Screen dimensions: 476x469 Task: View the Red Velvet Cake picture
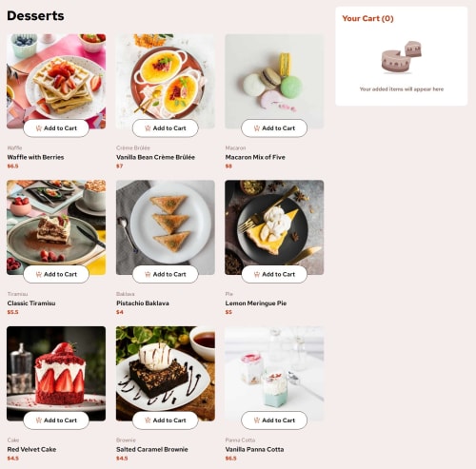(56, 373)
